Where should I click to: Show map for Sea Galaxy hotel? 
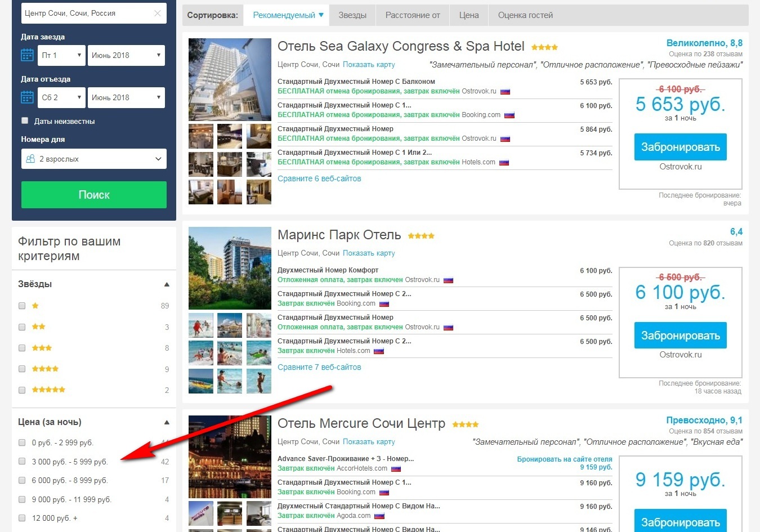(369, 65)
